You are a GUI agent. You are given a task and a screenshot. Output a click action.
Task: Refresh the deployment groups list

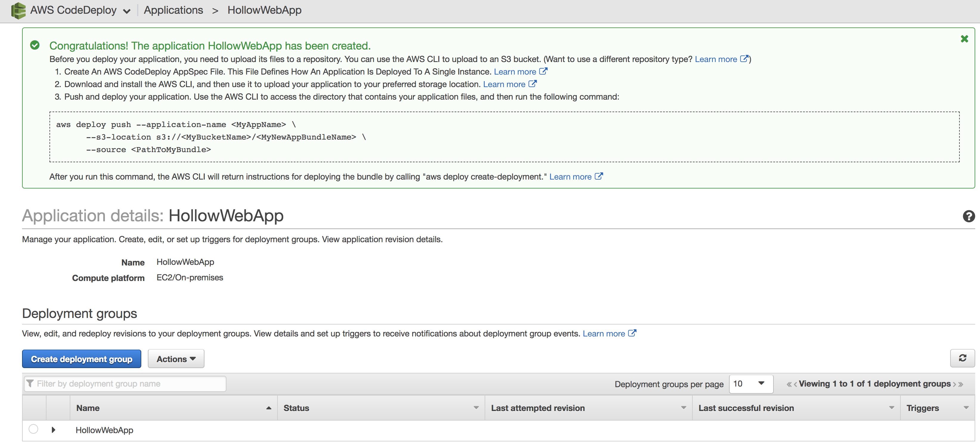click(962, 358)
